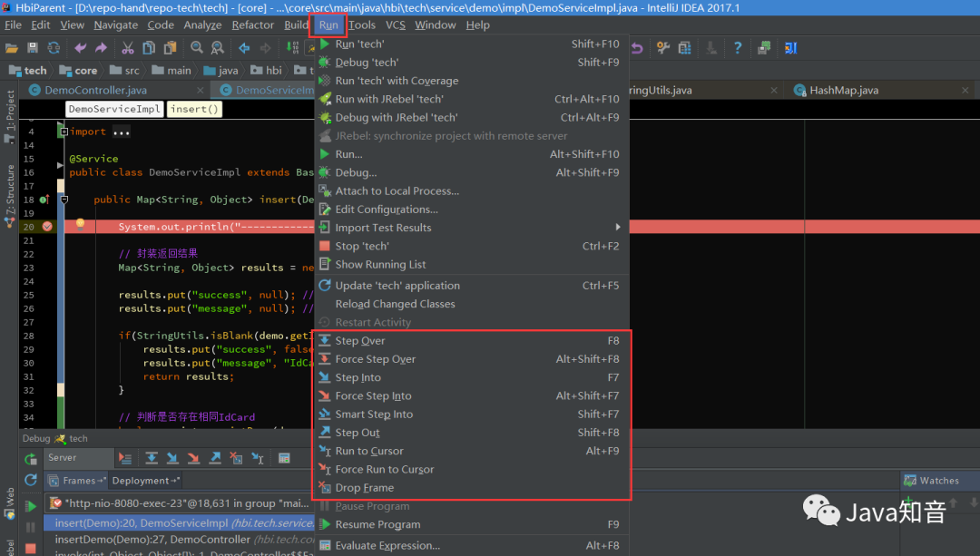Open the Refactor menu
This screenshot has width=980, height=556.
252,25
